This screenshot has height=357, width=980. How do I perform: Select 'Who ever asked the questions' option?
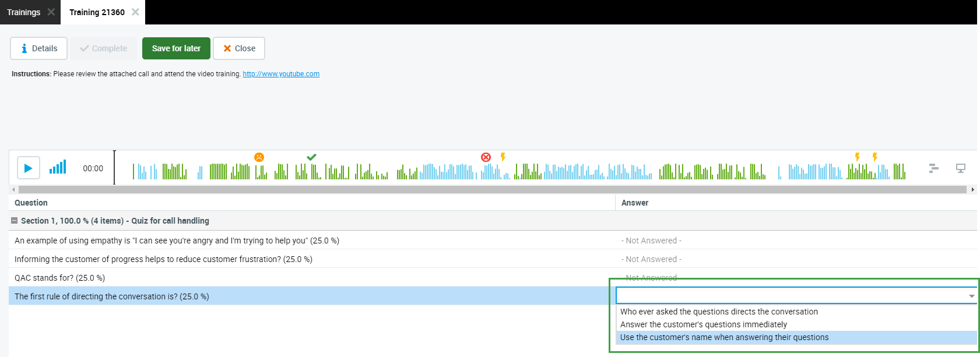pos(718,312)
